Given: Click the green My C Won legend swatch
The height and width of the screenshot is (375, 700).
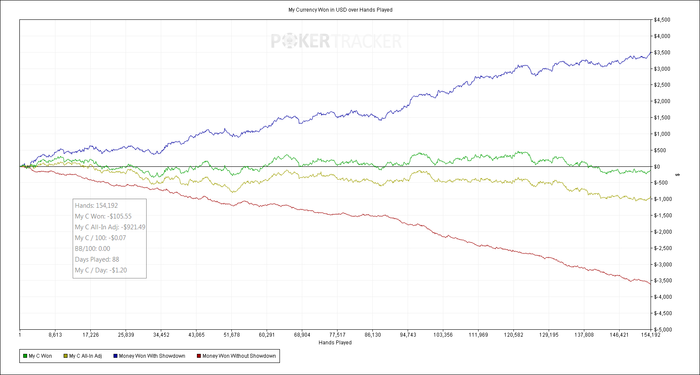Looking at the screenshot, I should 25,356.
